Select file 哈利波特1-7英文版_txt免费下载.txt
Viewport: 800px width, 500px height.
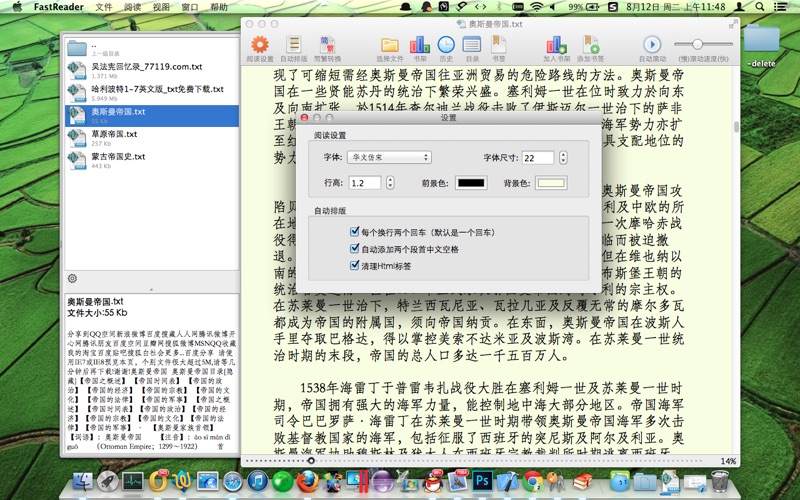pos(152,93)
